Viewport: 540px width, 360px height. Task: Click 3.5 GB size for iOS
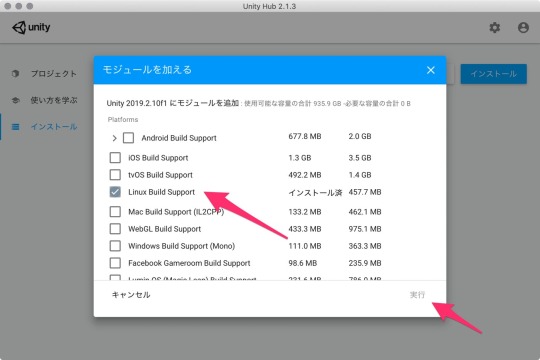tap(360, 158)
